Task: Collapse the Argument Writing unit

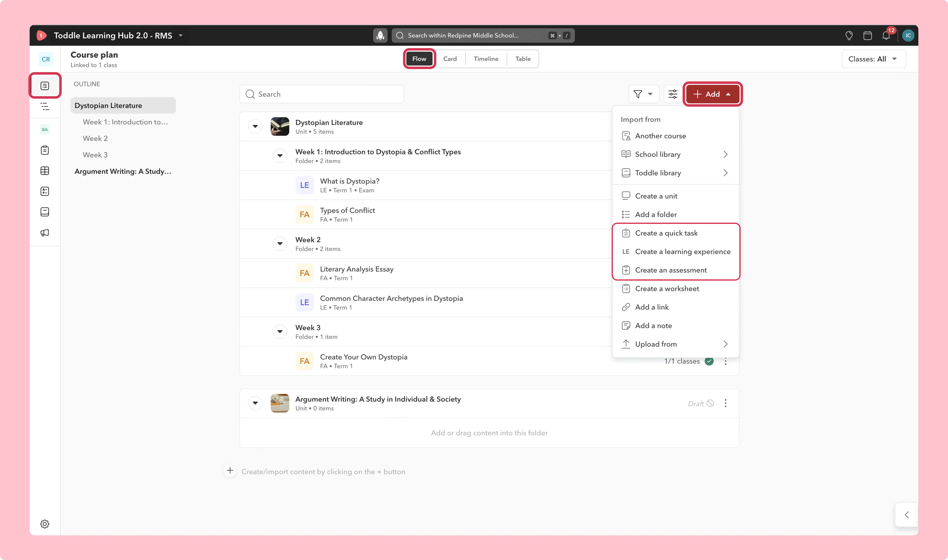Action: pos(255,403)
